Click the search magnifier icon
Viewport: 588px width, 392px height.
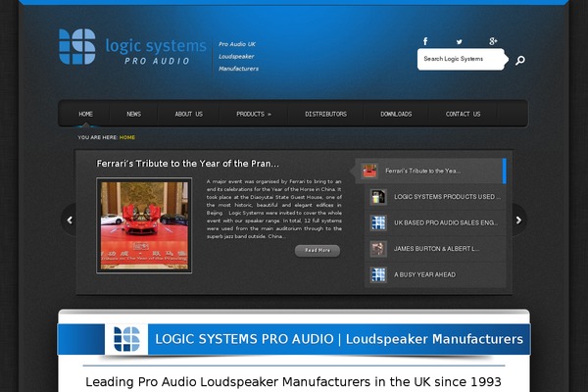click(x=519, y=60)
